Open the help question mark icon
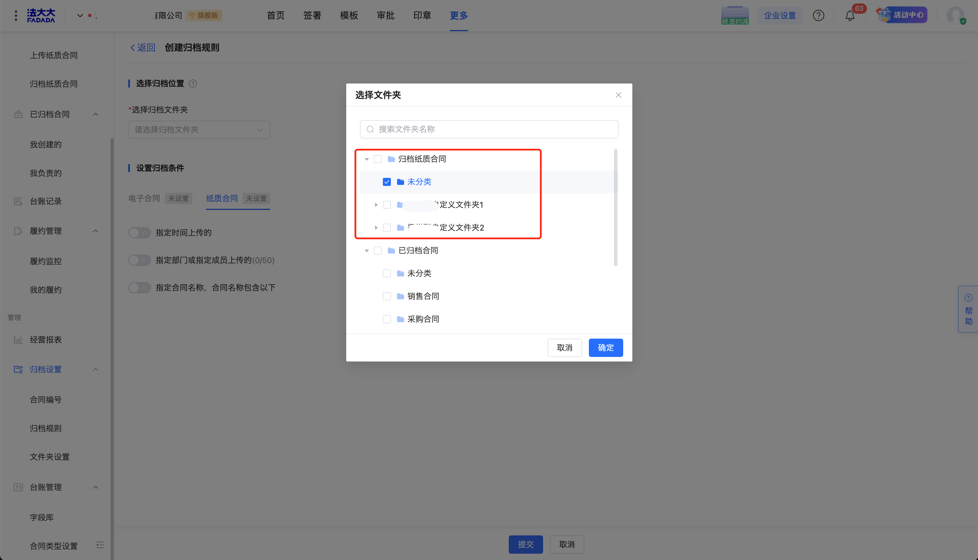 tap(818, 15)
